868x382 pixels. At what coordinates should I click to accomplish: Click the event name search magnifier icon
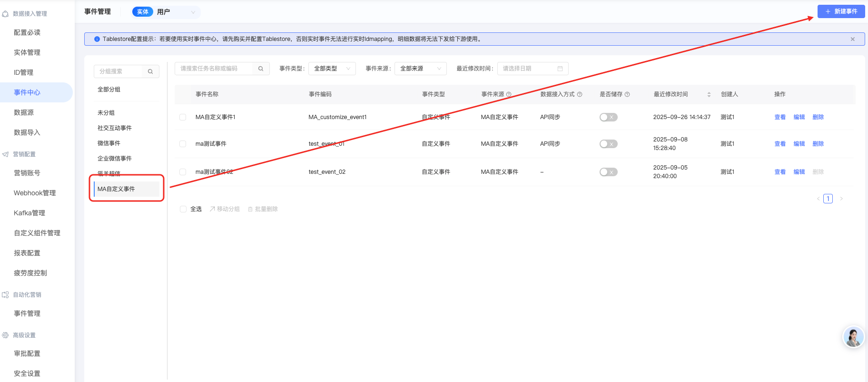click(x=261, y=69)
